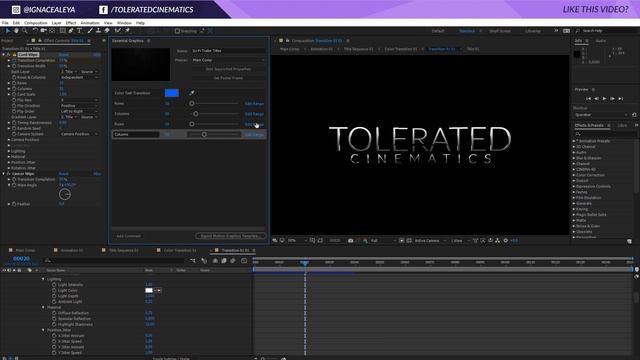This screenshot has height=360, width=640.
Task: Click Edit Range for first Columns property
Action: tap(254, 114)
